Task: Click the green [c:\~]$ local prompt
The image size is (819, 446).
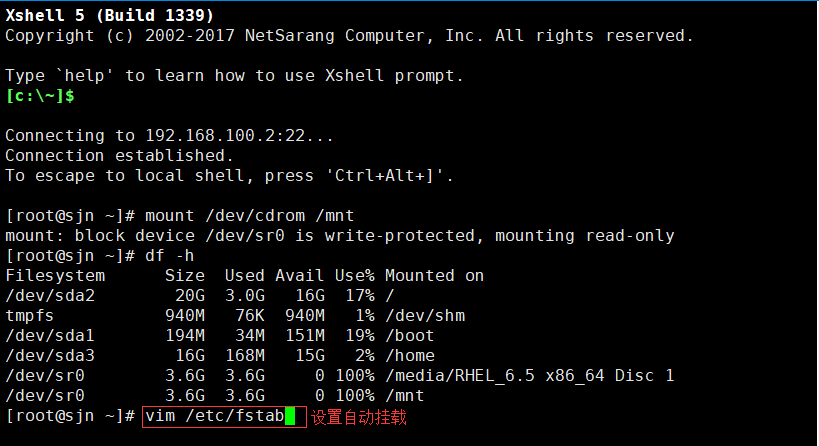Action: point(40,96)
